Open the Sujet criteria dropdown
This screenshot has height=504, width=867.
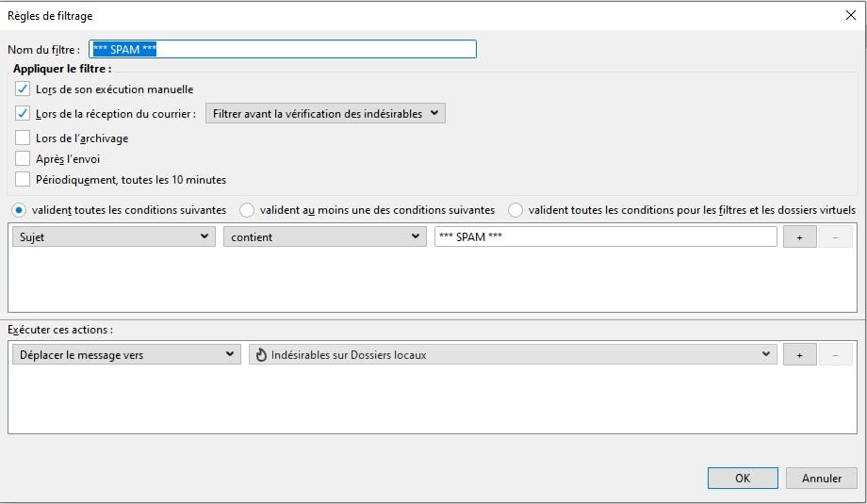pos(114,236)
